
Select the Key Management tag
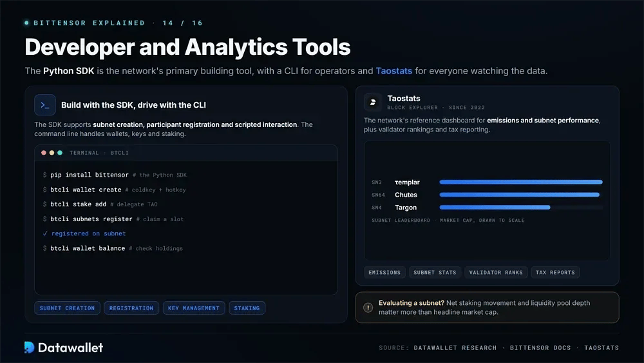tap(193, 308)
